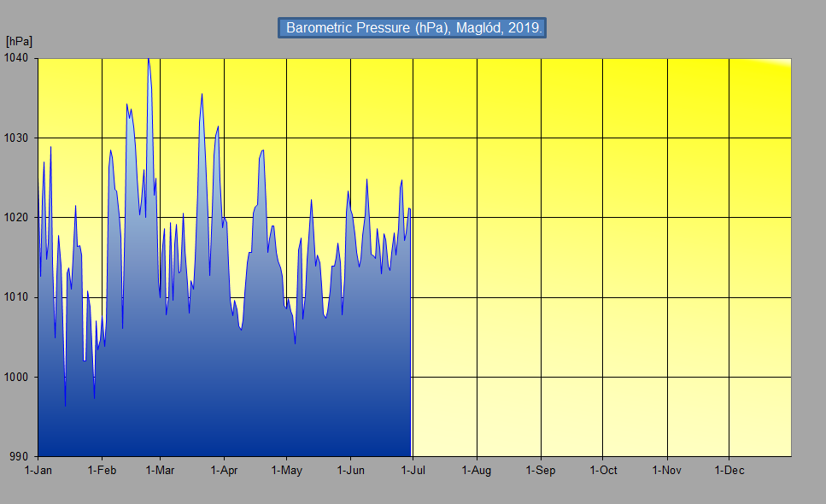
Task: Click the 1-May date label
Action: 286,470
